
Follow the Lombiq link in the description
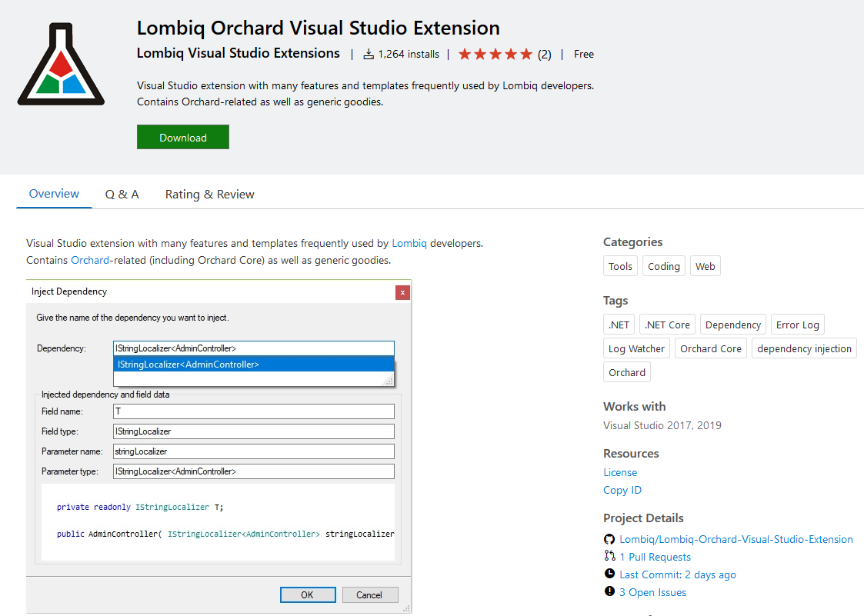coord(409,244)
